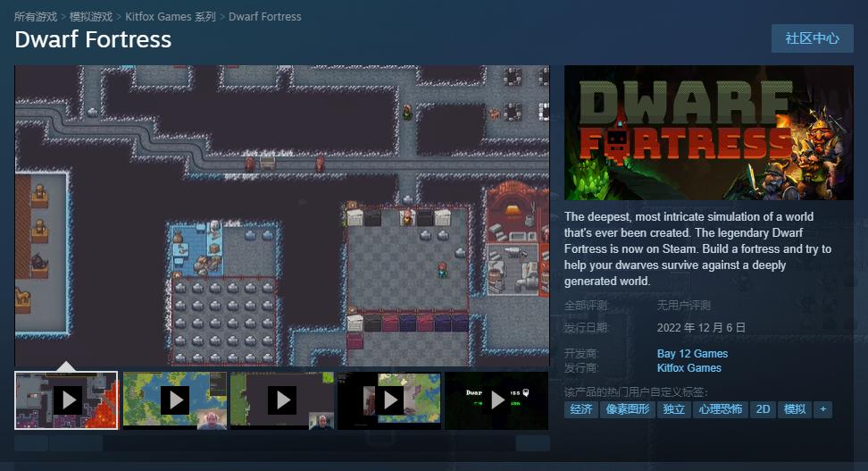Select the 独立 tag

tap(674, 409)
